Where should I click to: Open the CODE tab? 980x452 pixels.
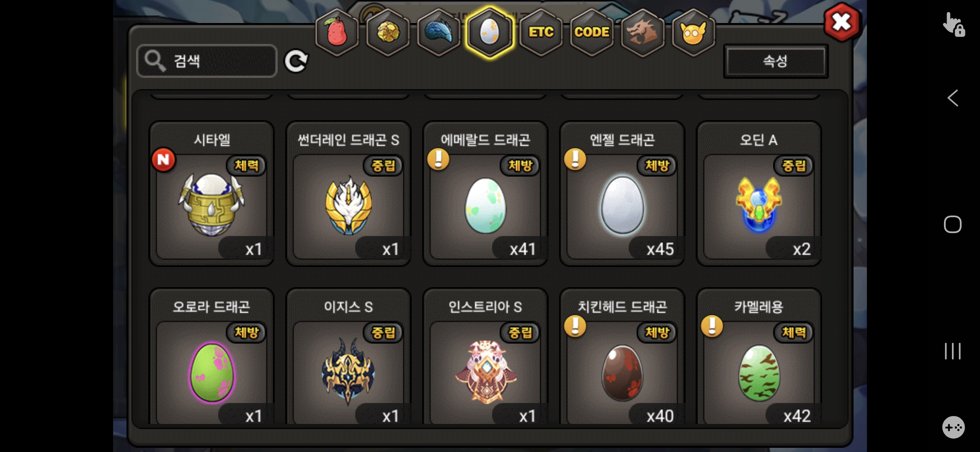pyautogui.click(x=592, y=32)
